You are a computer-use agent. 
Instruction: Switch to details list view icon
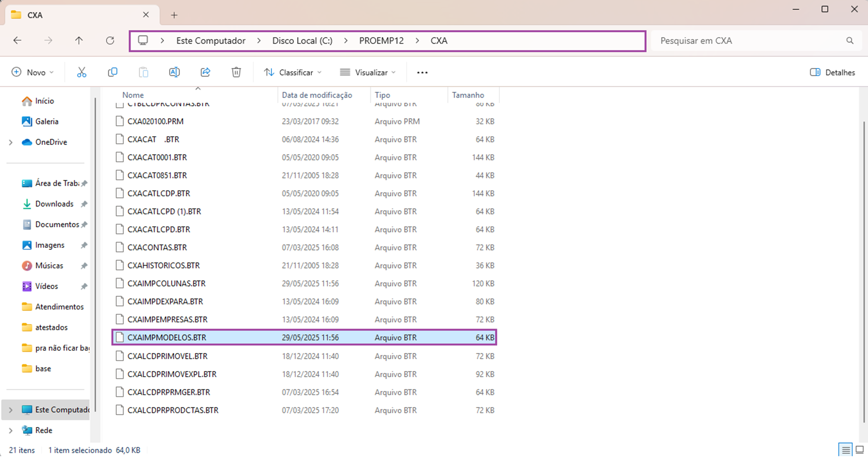845,450
